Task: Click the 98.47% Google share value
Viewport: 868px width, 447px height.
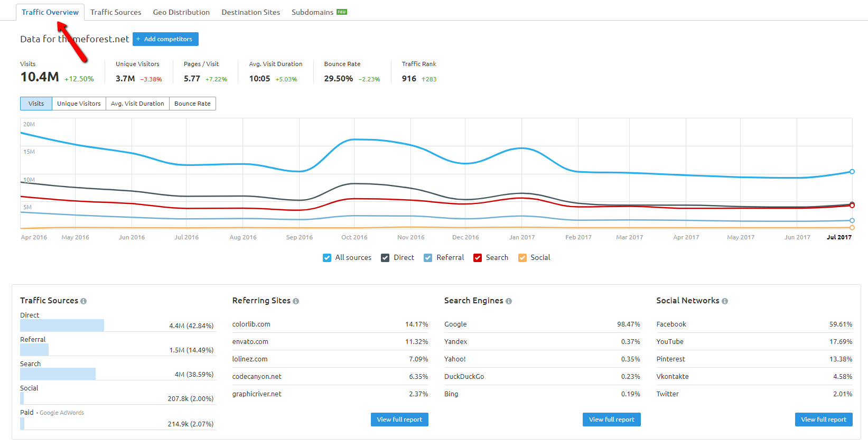Action: (x=629, y=324)
